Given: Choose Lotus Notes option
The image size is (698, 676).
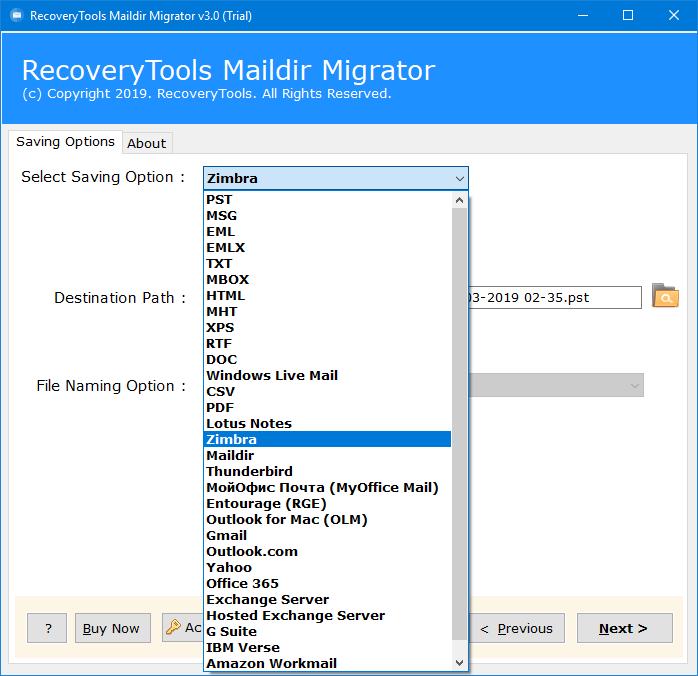Looking at the screenshot, I should (x=327, y=424).
